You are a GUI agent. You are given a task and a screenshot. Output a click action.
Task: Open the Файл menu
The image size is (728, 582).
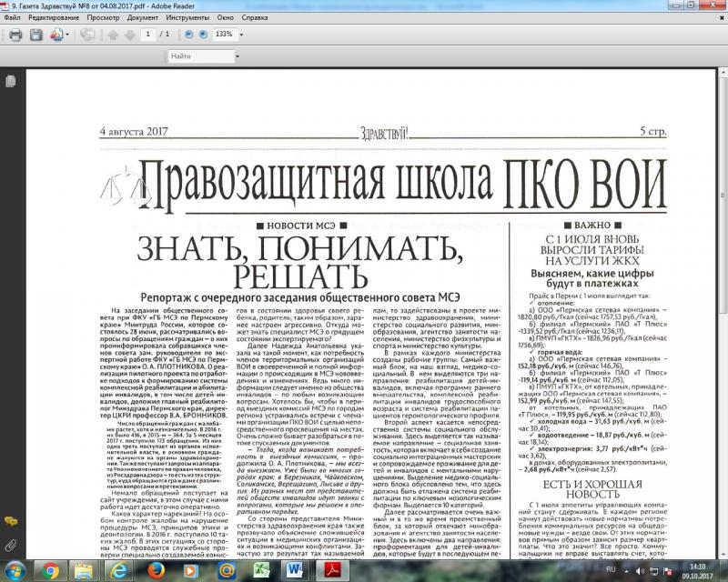click(12, 17)
